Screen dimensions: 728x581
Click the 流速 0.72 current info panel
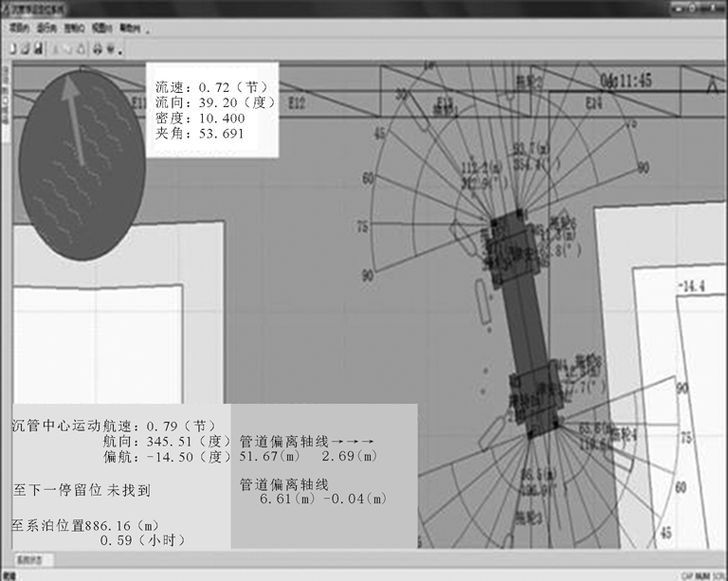pyautogui.click(x=211, y=111)
